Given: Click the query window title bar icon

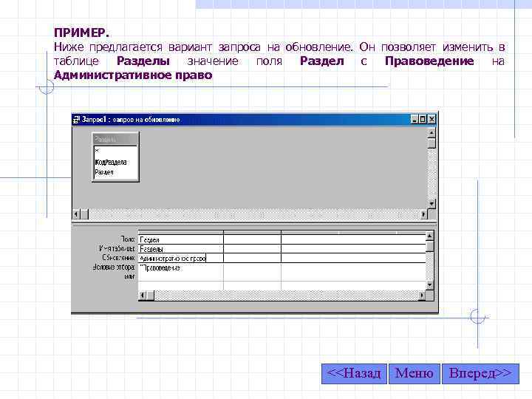Looking at the screenshot, I should pos(77,120).
